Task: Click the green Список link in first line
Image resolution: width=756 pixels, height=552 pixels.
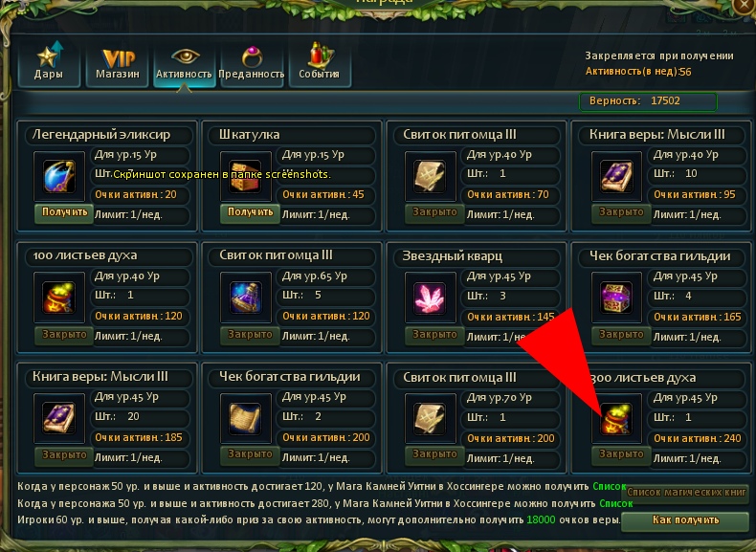Action: [x=609, y=486]
